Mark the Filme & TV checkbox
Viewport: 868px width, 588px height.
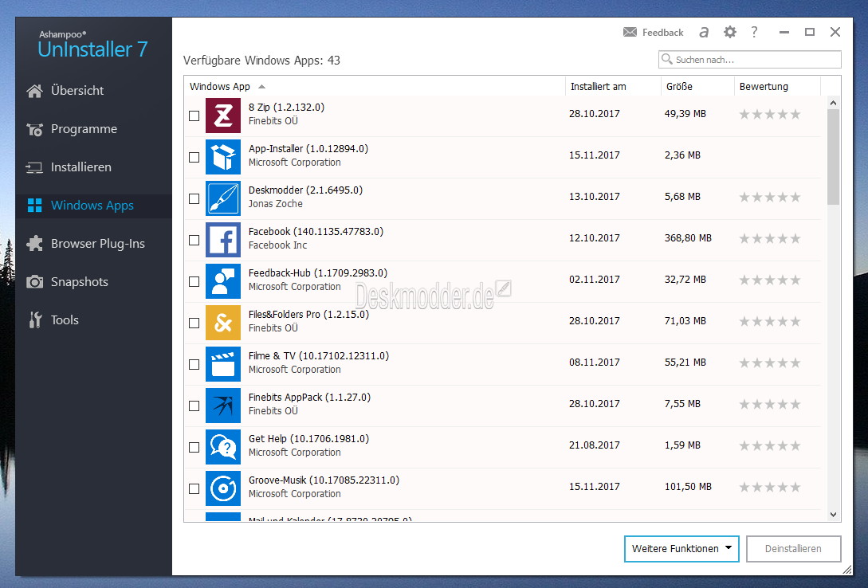(x=194, y=365)
